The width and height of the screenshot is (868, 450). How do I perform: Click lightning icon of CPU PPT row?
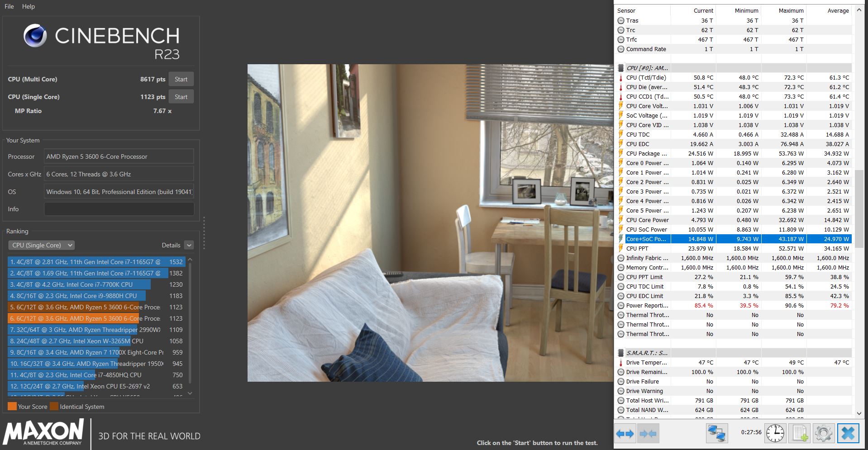click(621, 248)
